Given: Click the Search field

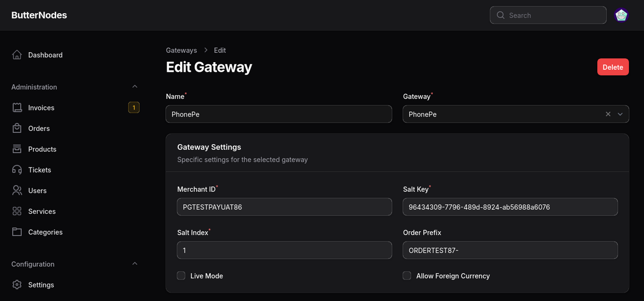Looking at the screenshot, I should click(548, 15).
